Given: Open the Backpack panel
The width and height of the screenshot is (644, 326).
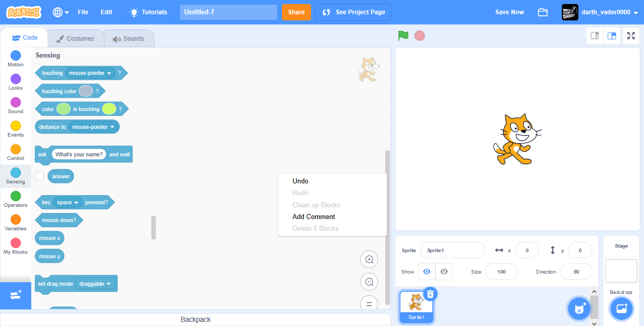Looking at the screenshot, I should pyautogui.click(x=195, y=319).
